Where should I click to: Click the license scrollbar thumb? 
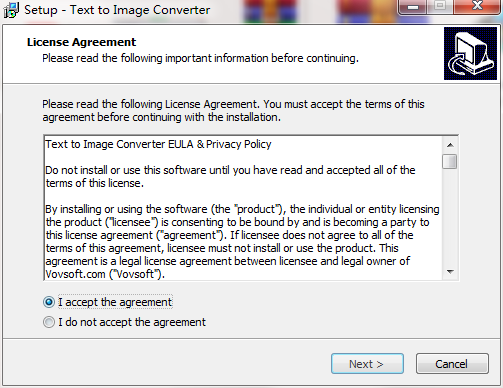[450, 161]
